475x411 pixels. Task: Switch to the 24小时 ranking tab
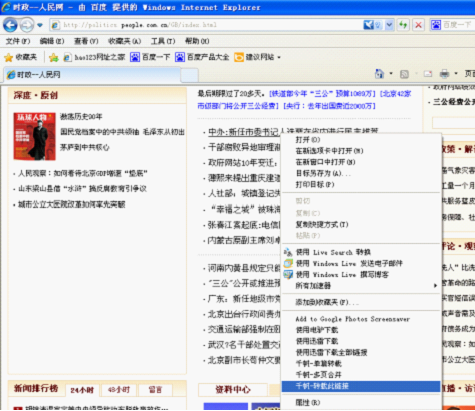82,390
